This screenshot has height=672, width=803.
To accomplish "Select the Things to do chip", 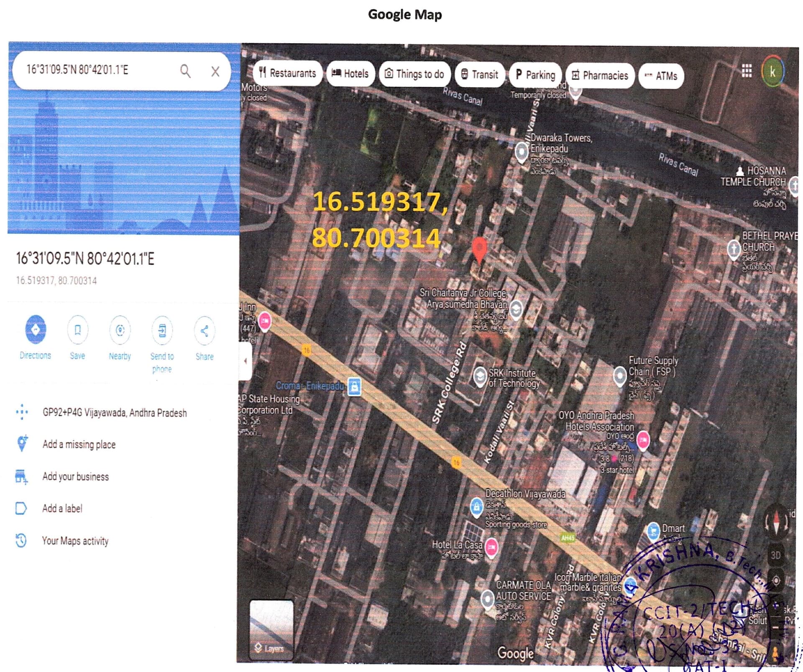I will 414,74.
